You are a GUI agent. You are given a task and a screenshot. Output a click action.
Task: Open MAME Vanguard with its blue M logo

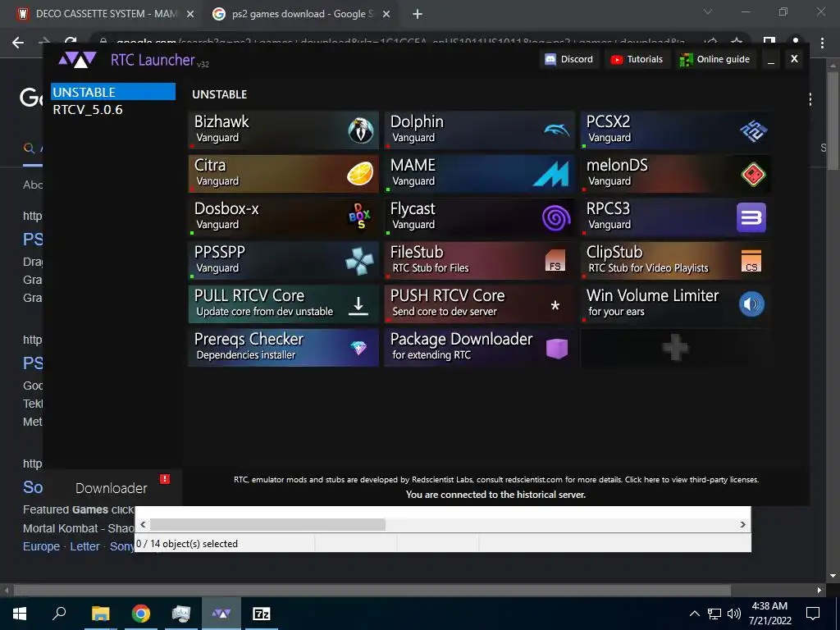click(x=550, y=174)
